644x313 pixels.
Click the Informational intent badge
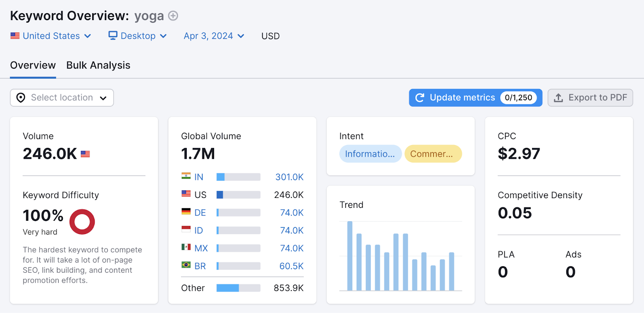(370, 154)
